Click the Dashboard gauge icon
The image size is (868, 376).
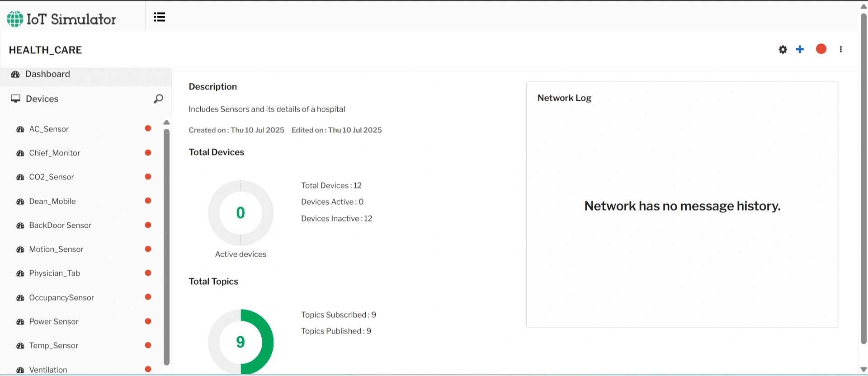point(15,74)
